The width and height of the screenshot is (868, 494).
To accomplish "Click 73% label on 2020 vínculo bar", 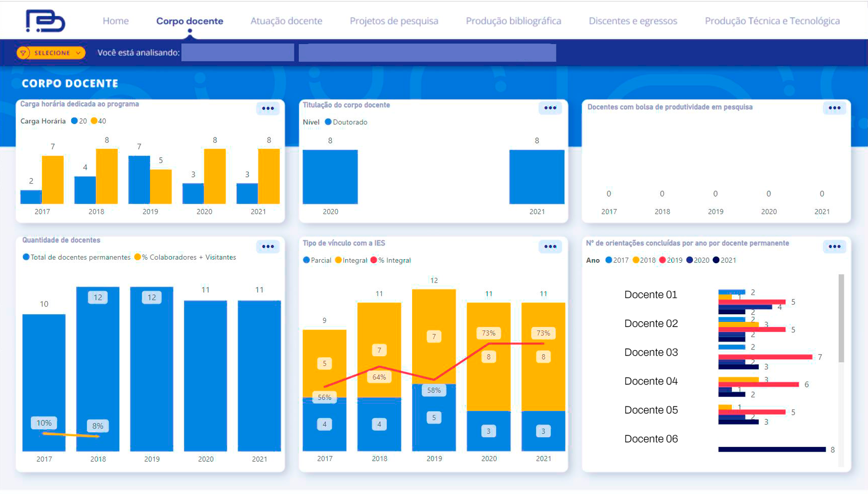I will (488, 333).
